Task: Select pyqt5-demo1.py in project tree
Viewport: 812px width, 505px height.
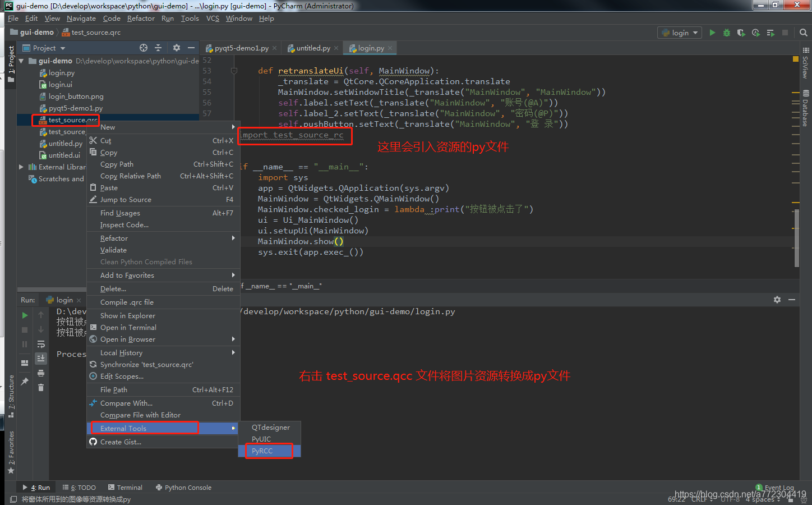Action: tap(71, 108)
